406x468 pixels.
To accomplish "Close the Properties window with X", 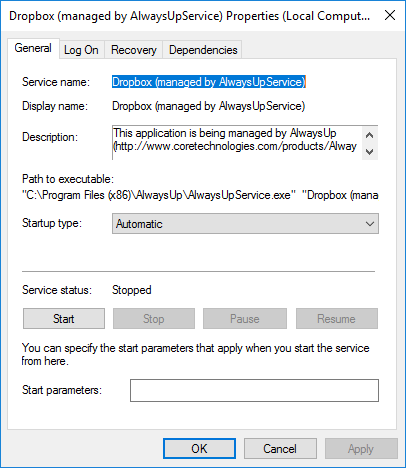I will coord(390,15).
